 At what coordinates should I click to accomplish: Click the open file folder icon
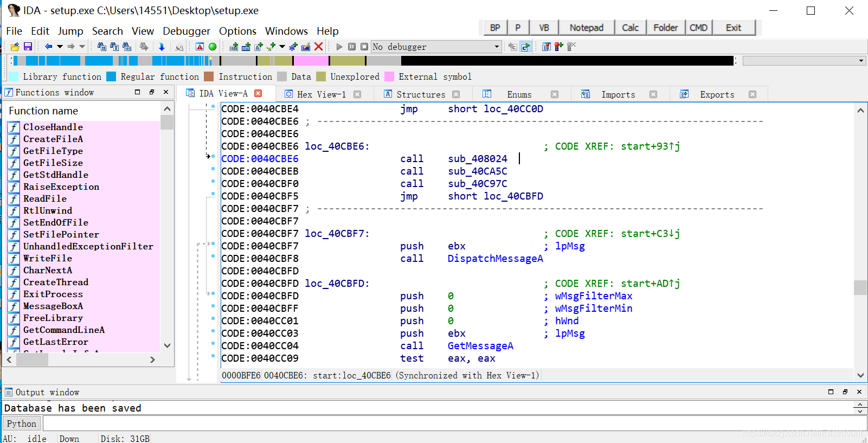point(15,47)
